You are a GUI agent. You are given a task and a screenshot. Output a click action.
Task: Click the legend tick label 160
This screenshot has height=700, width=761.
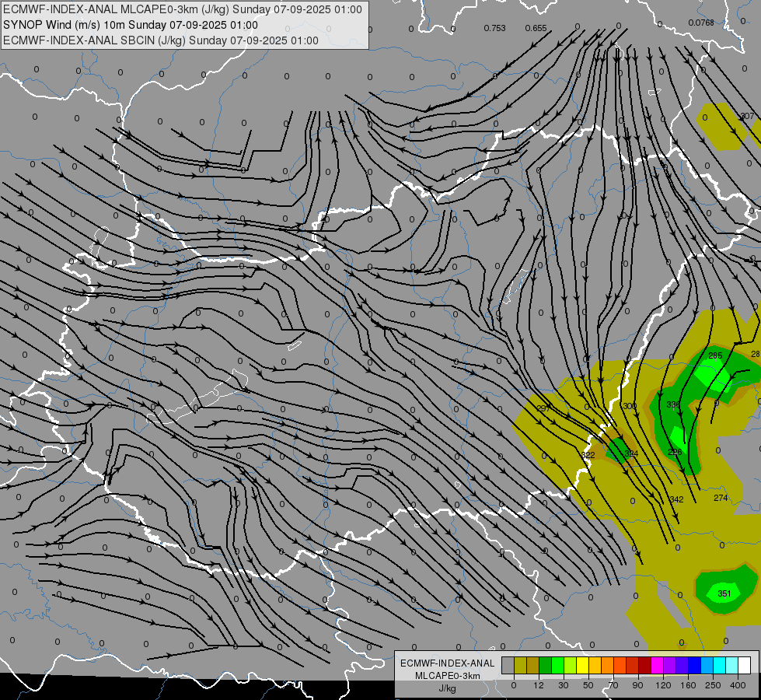click(688, 685)
